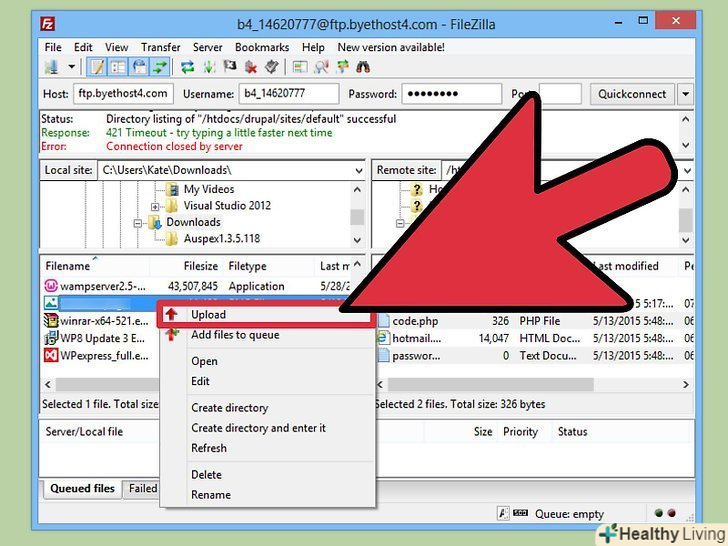The height and width of the screenshot is (546, 728).
Task: Switch to the Queued files tab
Action: 82,488
